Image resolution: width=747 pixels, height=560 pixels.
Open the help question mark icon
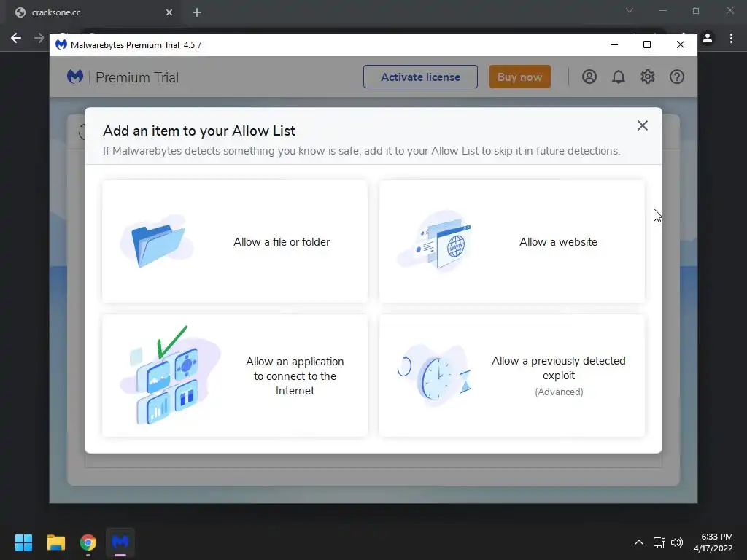pos(676,77)
